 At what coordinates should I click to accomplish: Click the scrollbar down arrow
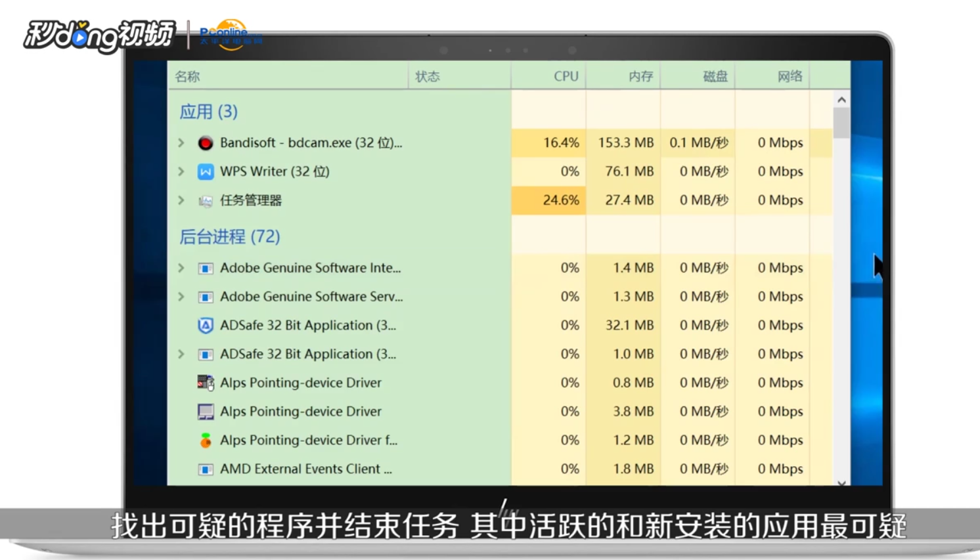point(841,483)
